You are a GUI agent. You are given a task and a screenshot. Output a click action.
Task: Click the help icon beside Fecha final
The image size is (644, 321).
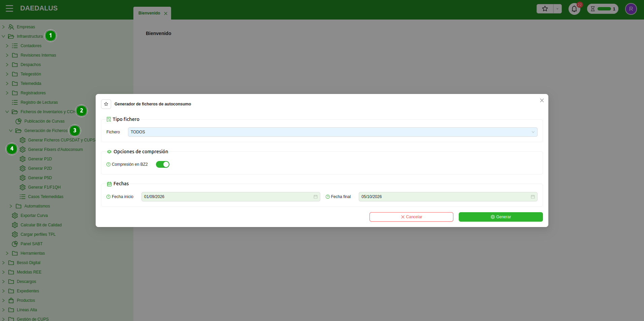[328, 197]
